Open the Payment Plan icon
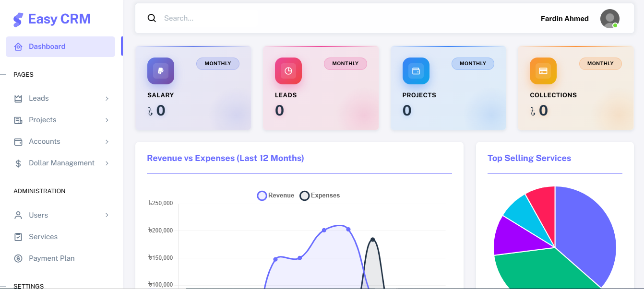Viewport: 644px width, 289px height. pos(17,258)
